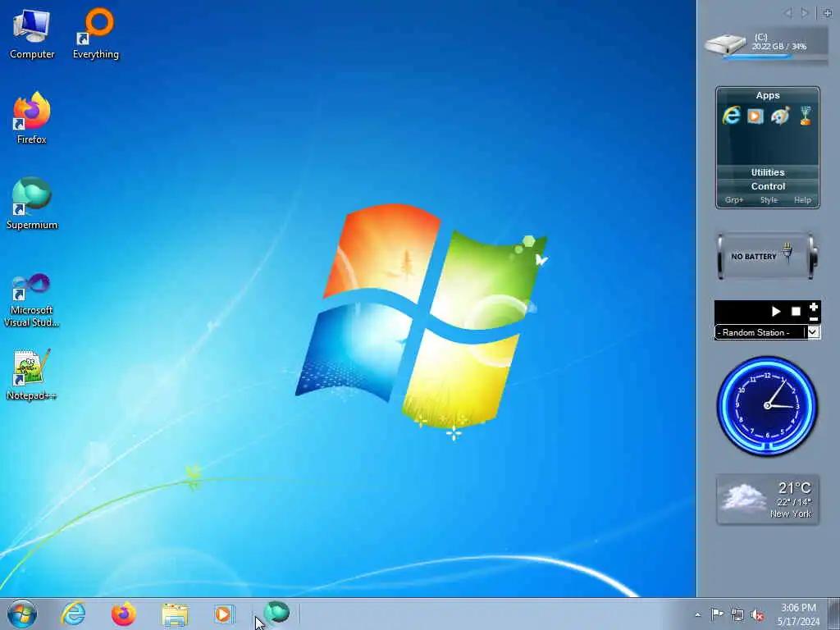This screenshot has height=630, width=840.
Task: Click Style in the launcher gadget
Action: click(768, 200)
